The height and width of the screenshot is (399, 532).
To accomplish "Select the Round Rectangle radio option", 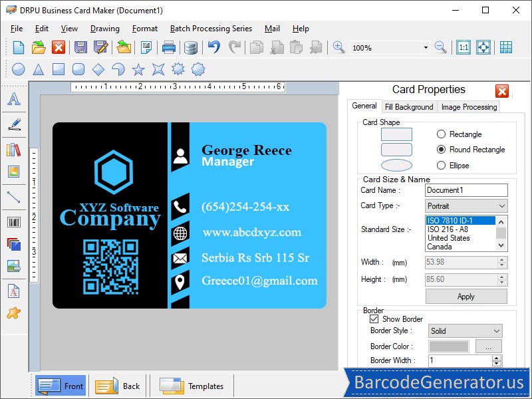I will [441, 149].
